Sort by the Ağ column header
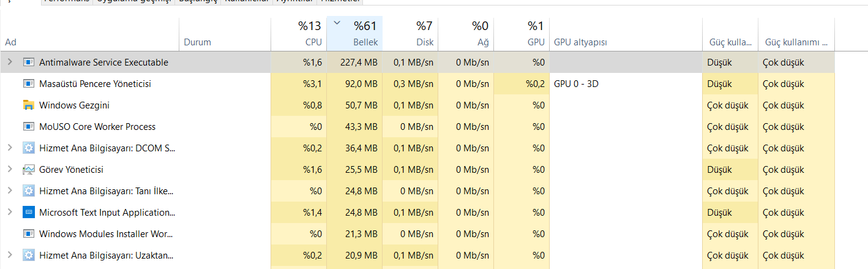The width and height of the screenshot is (868, 269). coord(466,34)
